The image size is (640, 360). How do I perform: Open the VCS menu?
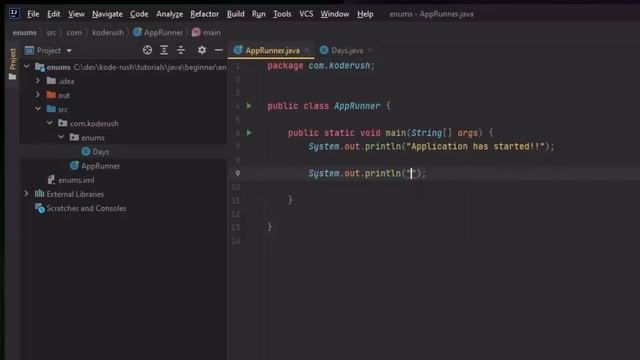tap(306, 14)
